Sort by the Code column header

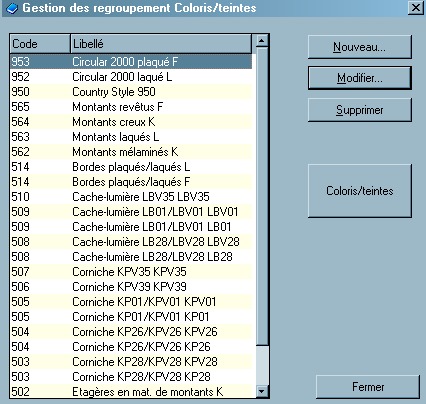(40, 44)
